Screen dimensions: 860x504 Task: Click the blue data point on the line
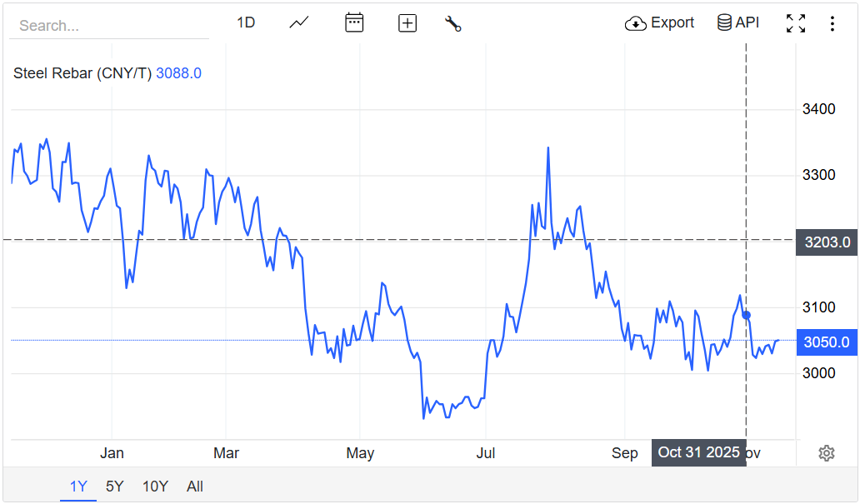[x=747, y=315]
